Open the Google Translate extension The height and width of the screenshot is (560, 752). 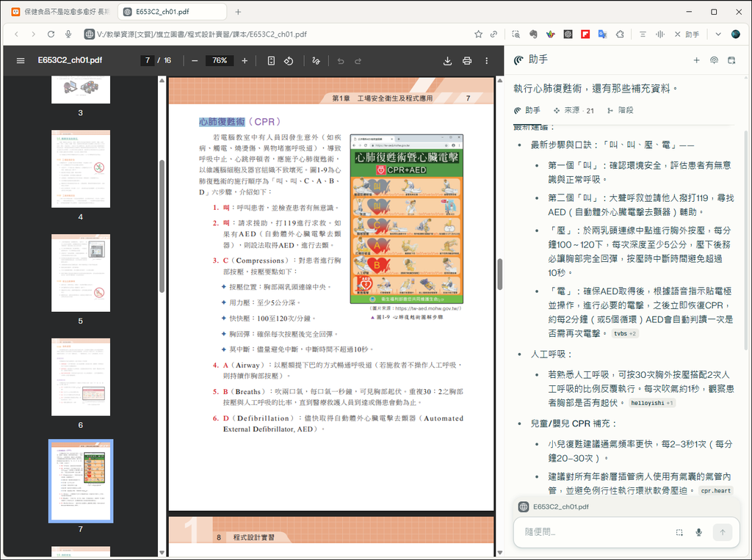point(602,34)
